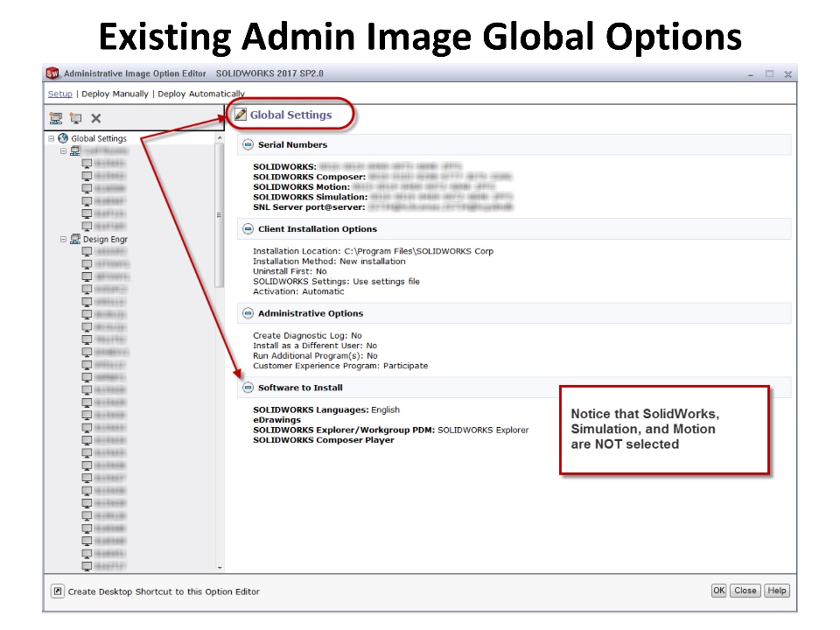Click the shortcut icon beside Create Desktop Shortcut
840x630 pixels.
point(58,591)
